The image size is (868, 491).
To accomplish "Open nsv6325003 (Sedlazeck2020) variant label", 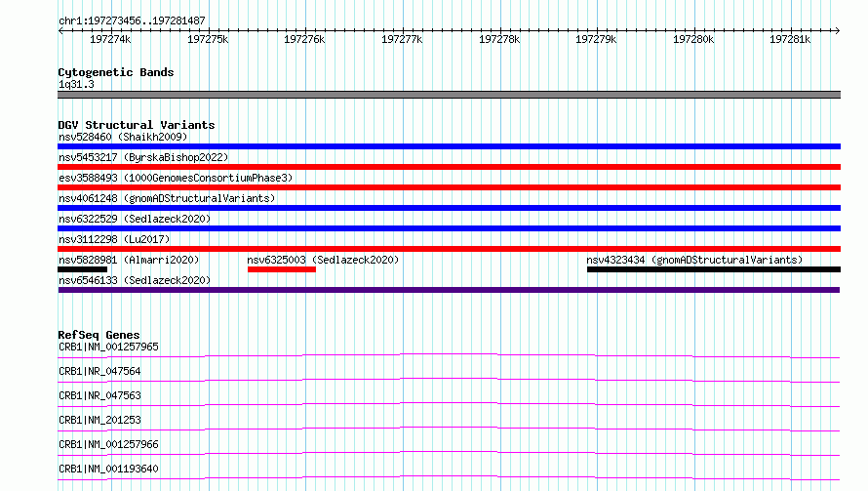I will point(323,260).
